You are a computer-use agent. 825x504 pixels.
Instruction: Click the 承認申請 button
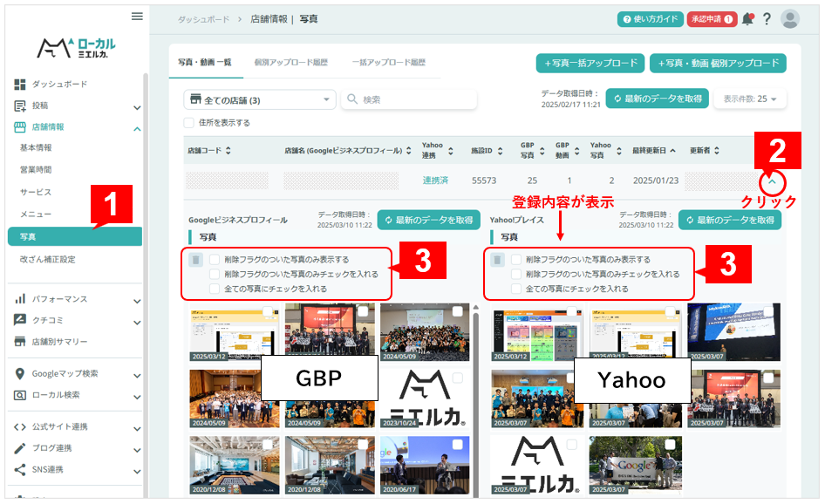coord(712,19)
